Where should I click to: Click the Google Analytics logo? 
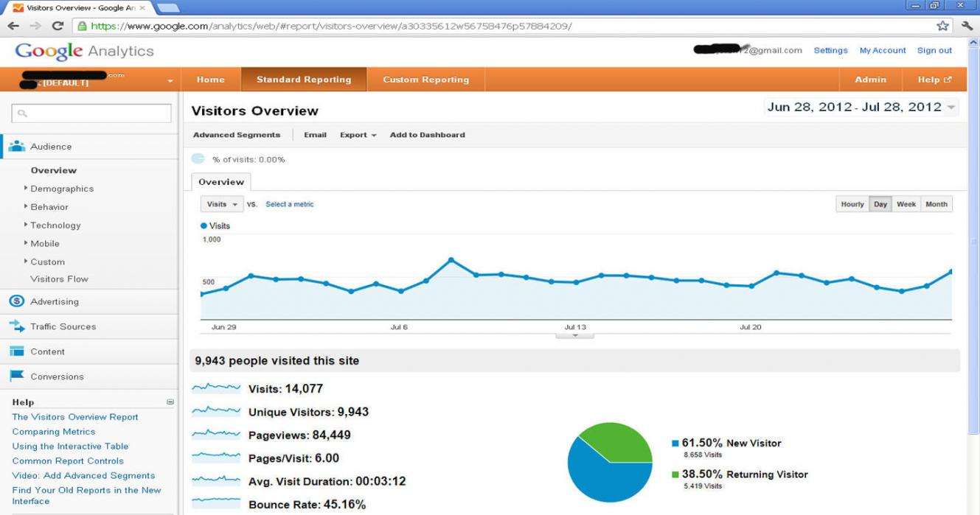point(84,51)
